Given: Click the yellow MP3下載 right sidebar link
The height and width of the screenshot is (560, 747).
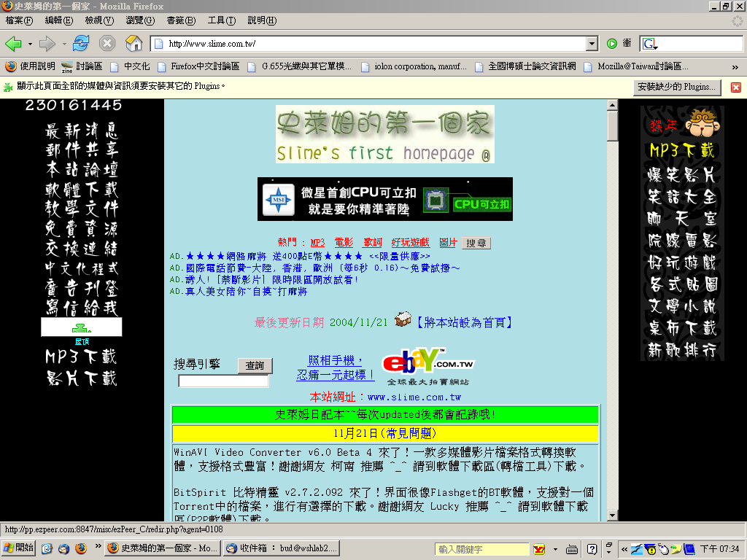Looking at the screenshot, I should coord(682,151).
